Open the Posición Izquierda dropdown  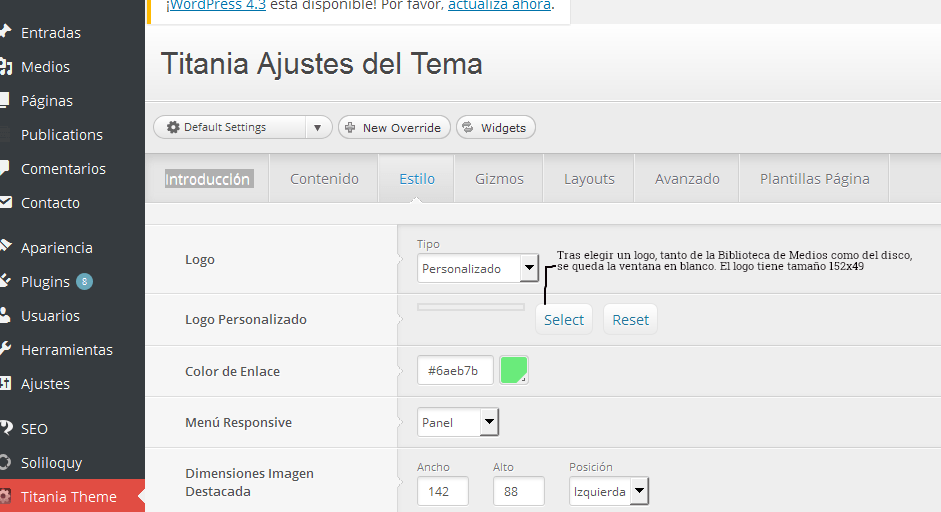coord(609,492)
